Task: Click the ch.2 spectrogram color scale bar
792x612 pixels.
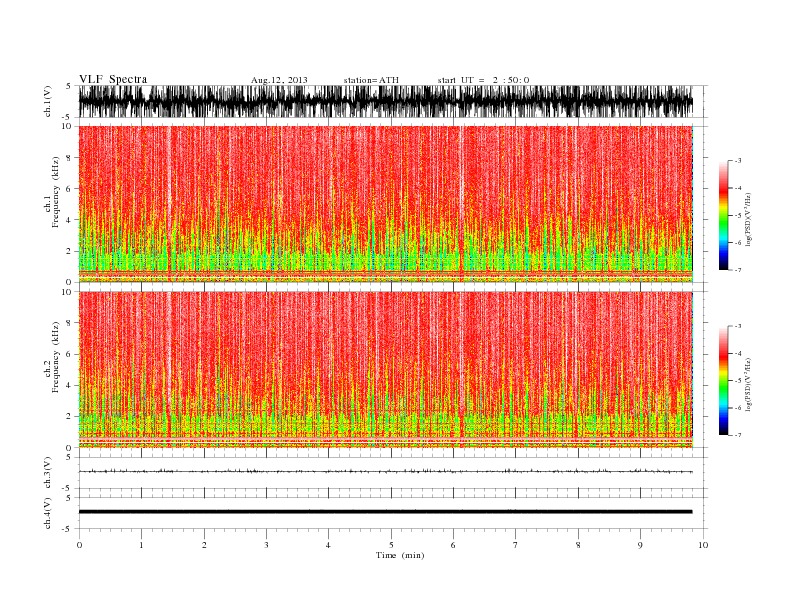Action: point(723,380)
